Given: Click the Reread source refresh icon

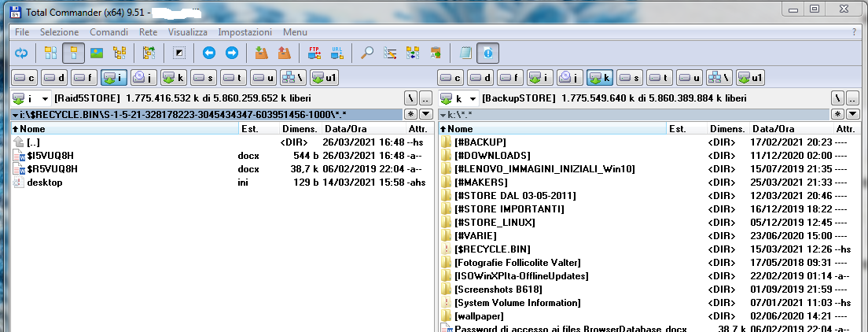Looking at the screenshot, I should pos(21,53).
